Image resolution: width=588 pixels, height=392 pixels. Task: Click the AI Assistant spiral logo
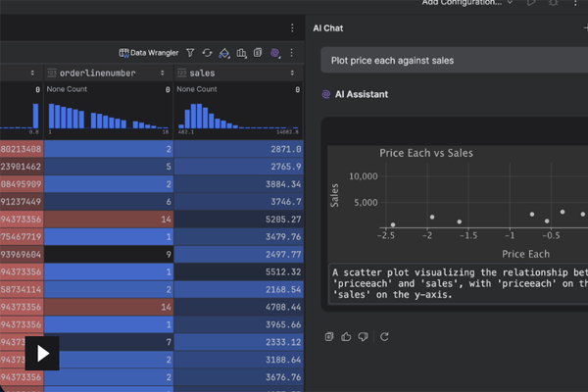pyautogui.click(x=326, y=94)
